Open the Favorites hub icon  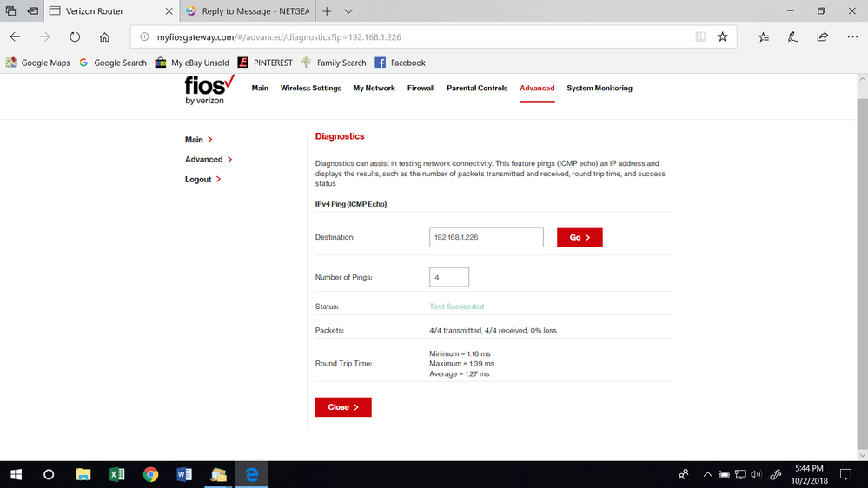point(764,37)
